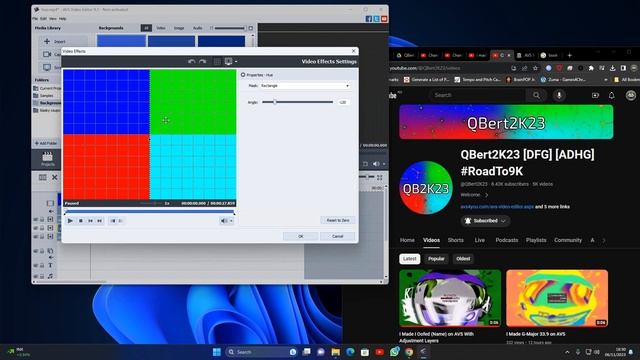Expand the channel Welcome description chevron
This screenshot has height=360, width=640.
point(487,195)
